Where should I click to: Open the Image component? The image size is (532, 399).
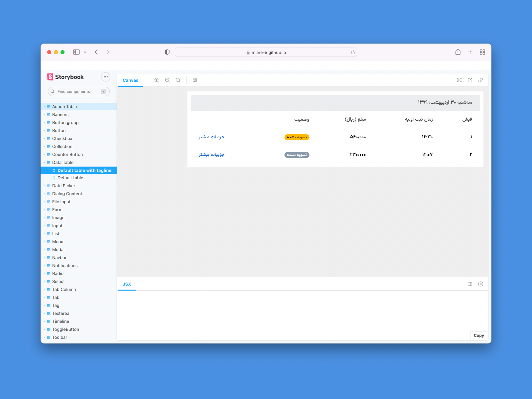point(79,217)
